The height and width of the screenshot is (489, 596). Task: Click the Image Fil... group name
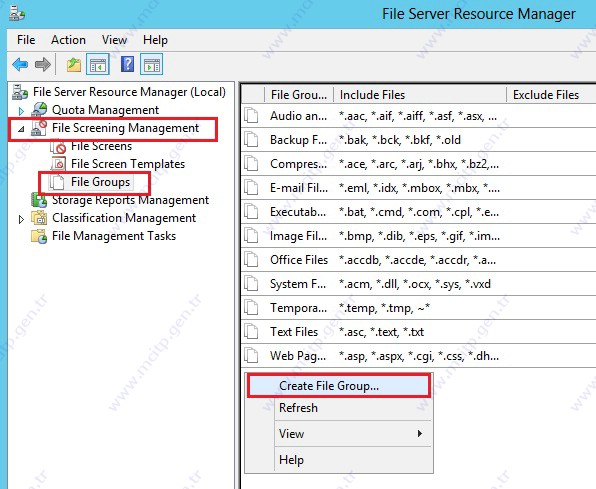pyautogui.click(x=298, y=236)
